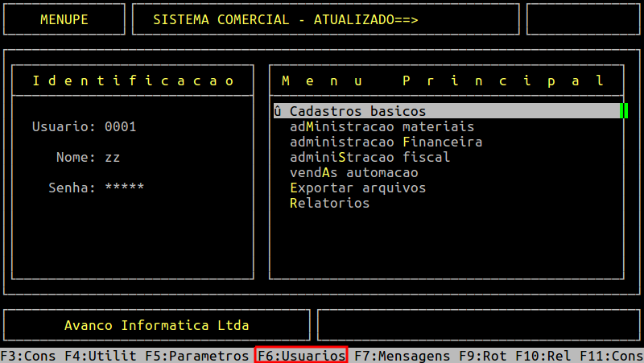Click the Identificacao panel heading
644x363 pixels.
click(x=133, y=80)
